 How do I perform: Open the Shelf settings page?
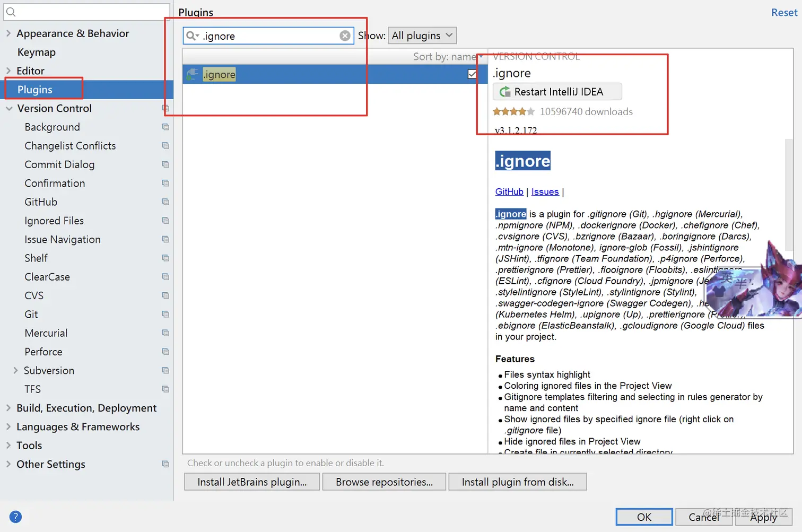[x=36, y=258]
